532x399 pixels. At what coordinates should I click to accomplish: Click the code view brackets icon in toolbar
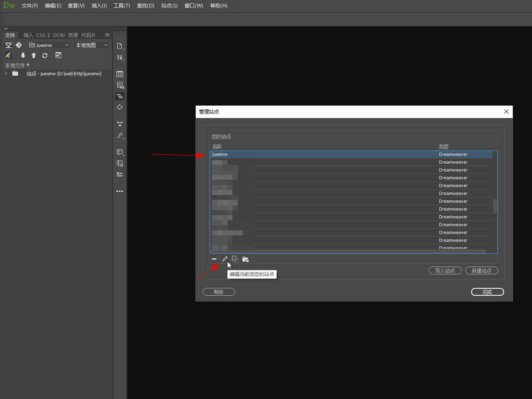120,74
